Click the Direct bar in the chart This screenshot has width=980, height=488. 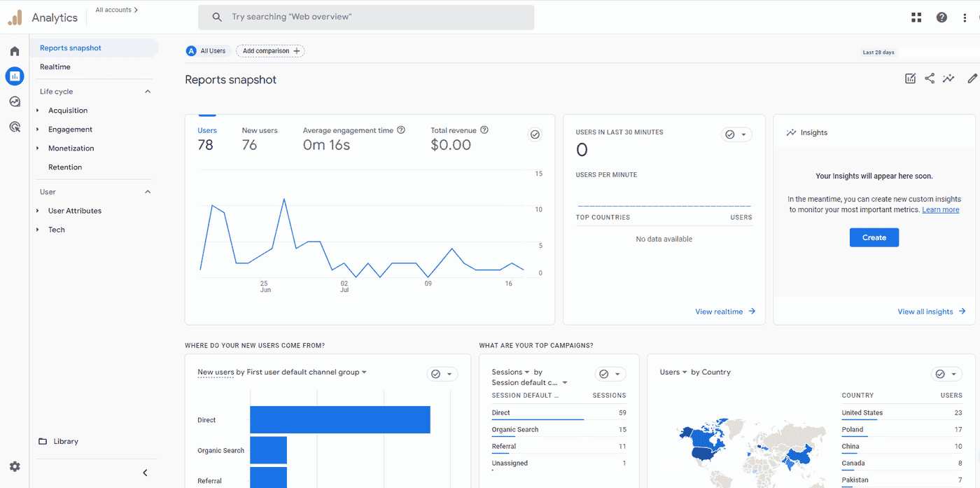point(340,420)
